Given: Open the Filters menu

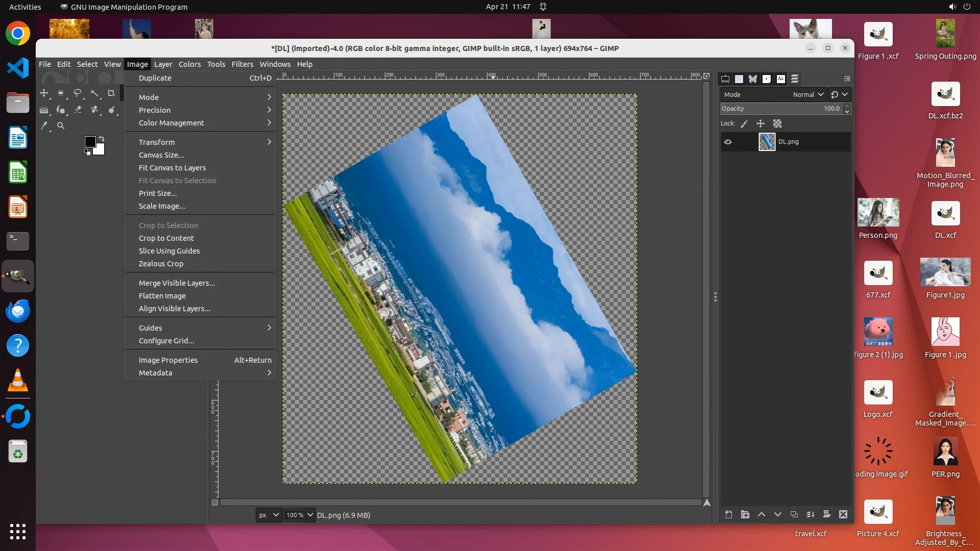Looking at the screenshot, I should [x=242, y=64].
